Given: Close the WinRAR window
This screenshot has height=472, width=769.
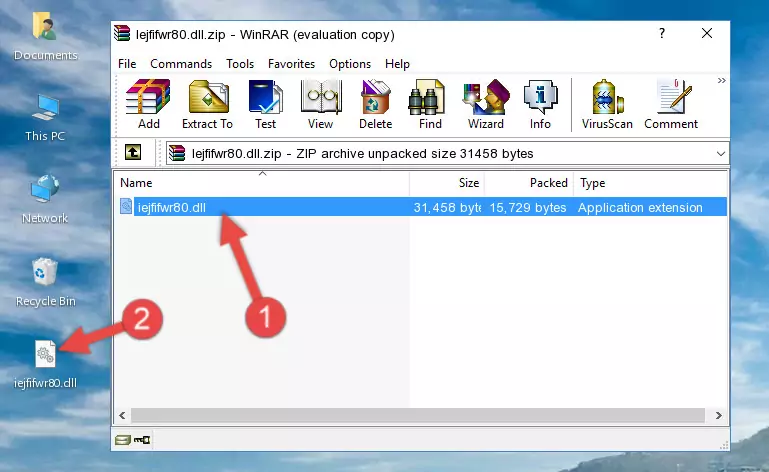Looking at the screenshot, I should point(707,33).
